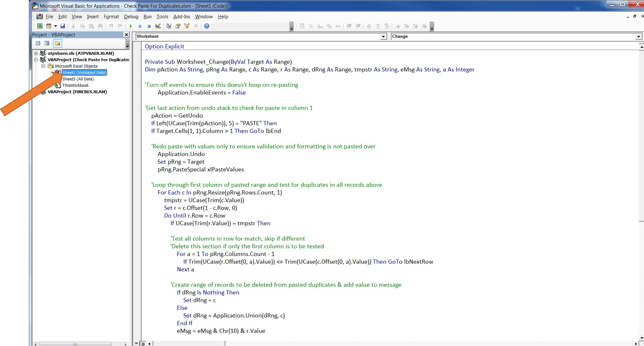Screen dimensions: 644x346
Task: Click 'pRng.PasteSpecial xlPasteValues' code line
Action: click(201, 169)
